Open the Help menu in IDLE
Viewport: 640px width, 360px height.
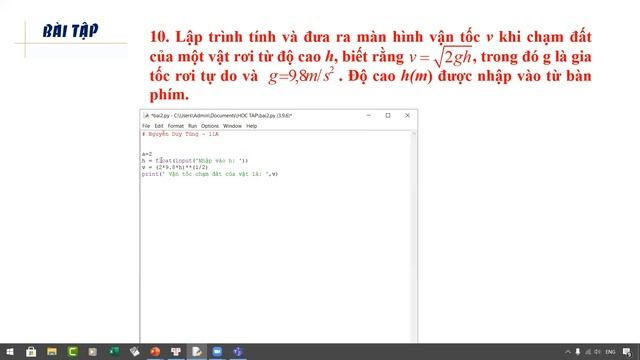point(251,126)
